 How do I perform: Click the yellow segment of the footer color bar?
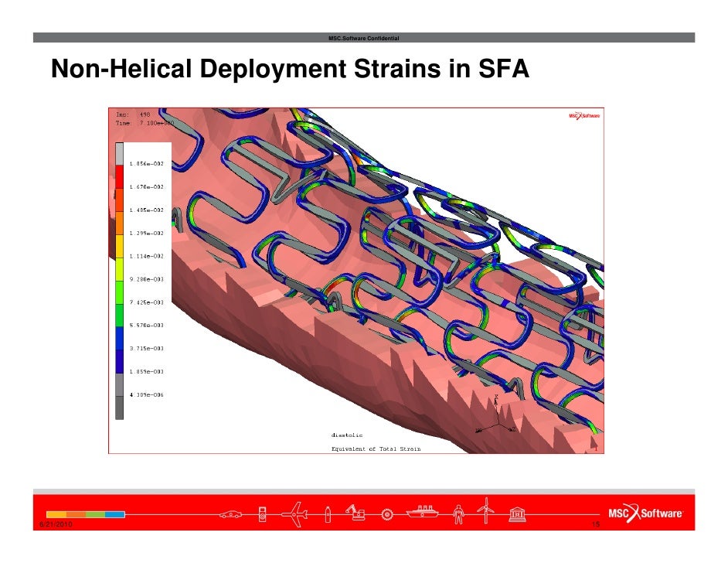56,514
